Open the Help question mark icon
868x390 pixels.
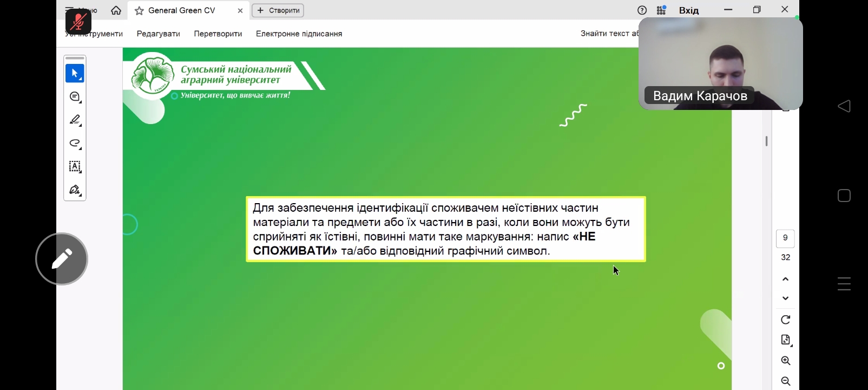point(642,10)
